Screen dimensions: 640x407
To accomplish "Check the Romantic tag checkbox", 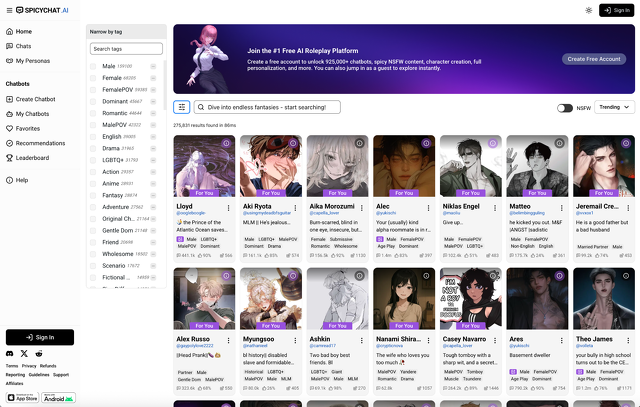I will [x=93, y=113].
